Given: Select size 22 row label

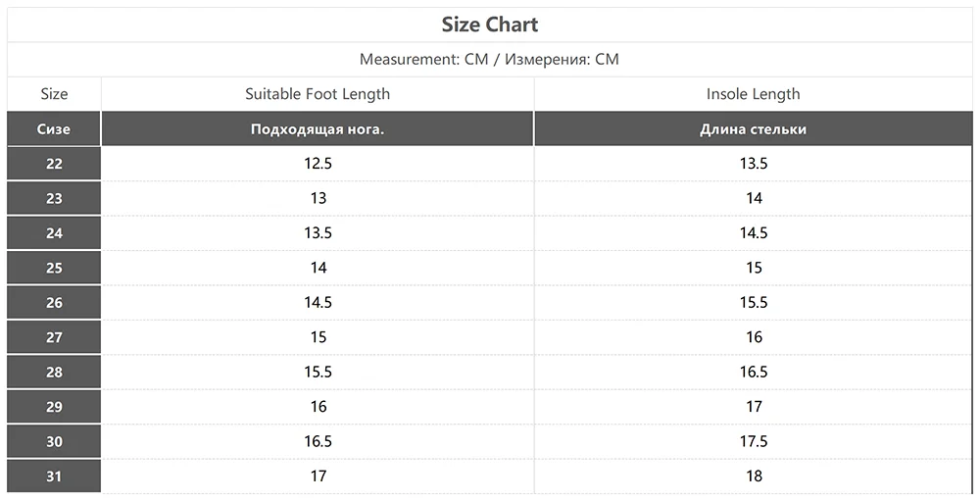Looking at the screenshot, I should point(54,164).
